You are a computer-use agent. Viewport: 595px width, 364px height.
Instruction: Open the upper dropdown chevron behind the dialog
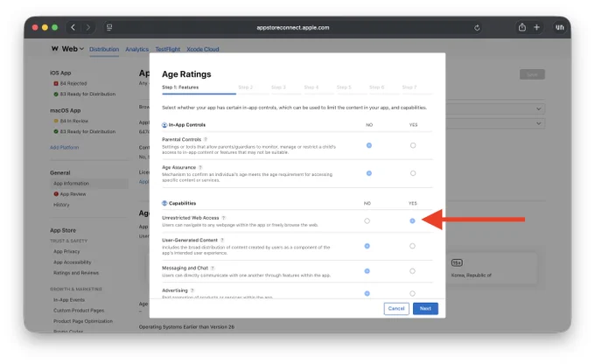(x=538, y=108)
